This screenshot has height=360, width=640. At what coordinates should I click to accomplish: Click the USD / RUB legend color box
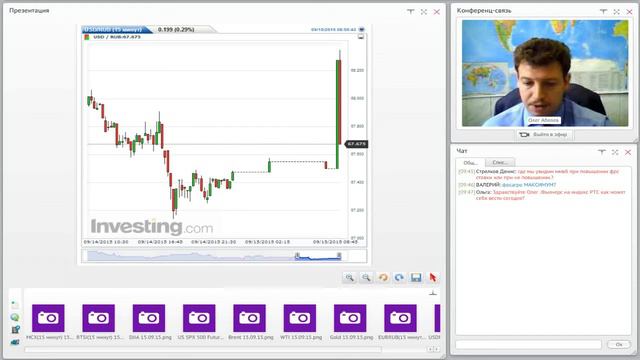coord(87,37)
